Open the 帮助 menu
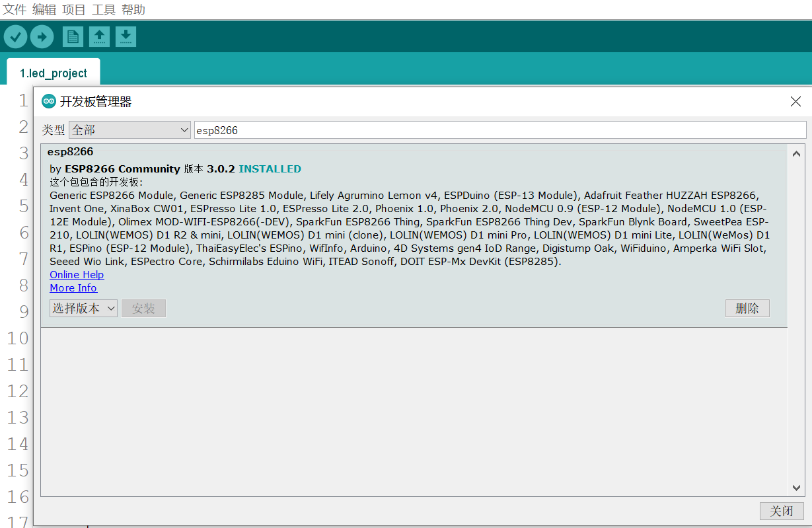 [133, 10]
